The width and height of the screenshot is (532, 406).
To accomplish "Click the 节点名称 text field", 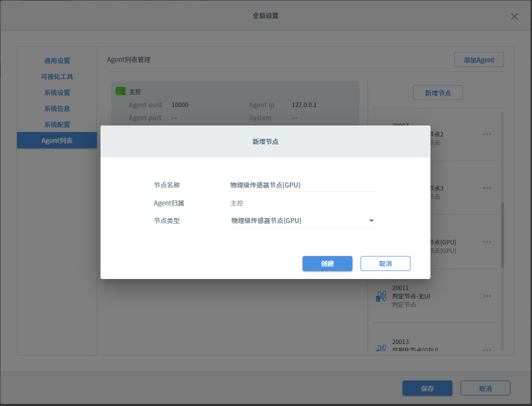I will 302,185.
